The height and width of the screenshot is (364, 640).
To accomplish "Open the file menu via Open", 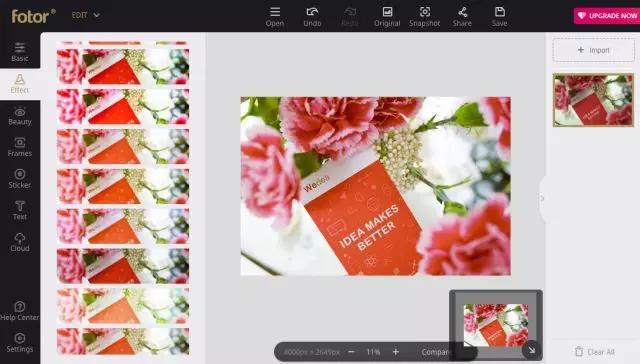I will point(275,16).
